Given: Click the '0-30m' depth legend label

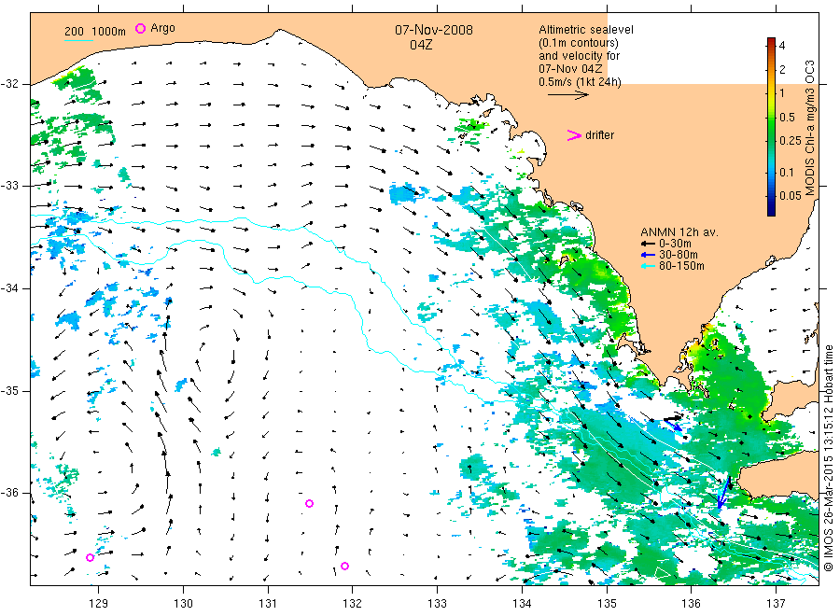Looking at the screenshot, I should pos(675,244).
